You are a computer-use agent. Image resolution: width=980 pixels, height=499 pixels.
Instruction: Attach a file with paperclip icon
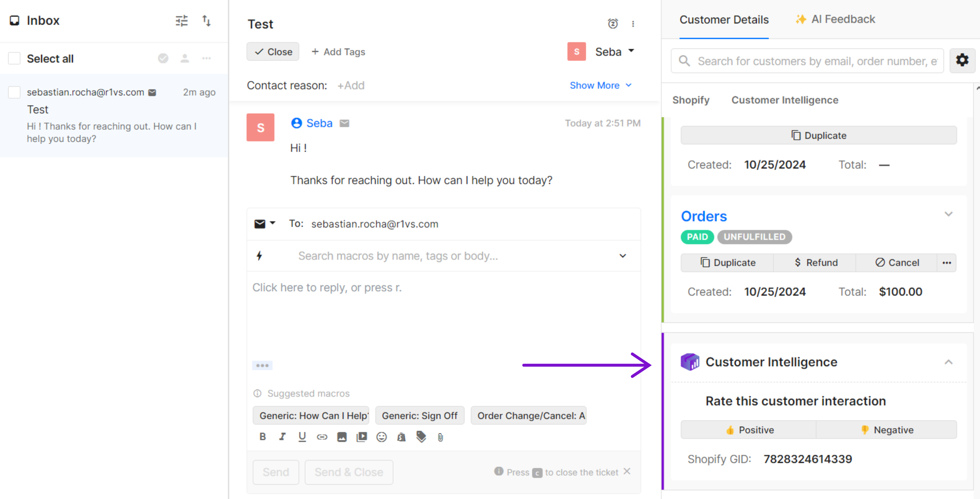pyautogui.click(x=440, y=437)
